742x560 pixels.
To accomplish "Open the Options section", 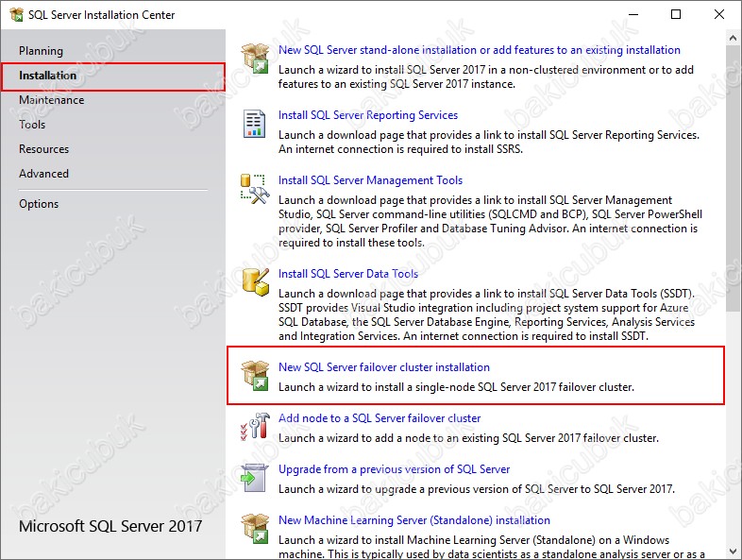I will point(39,204).
